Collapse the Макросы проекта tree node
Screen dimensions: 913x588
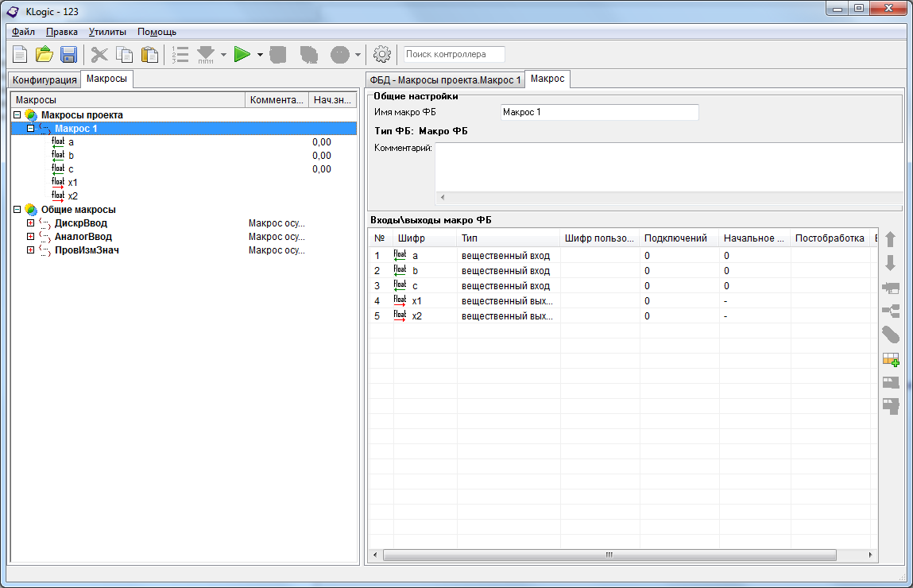point(17,115)
